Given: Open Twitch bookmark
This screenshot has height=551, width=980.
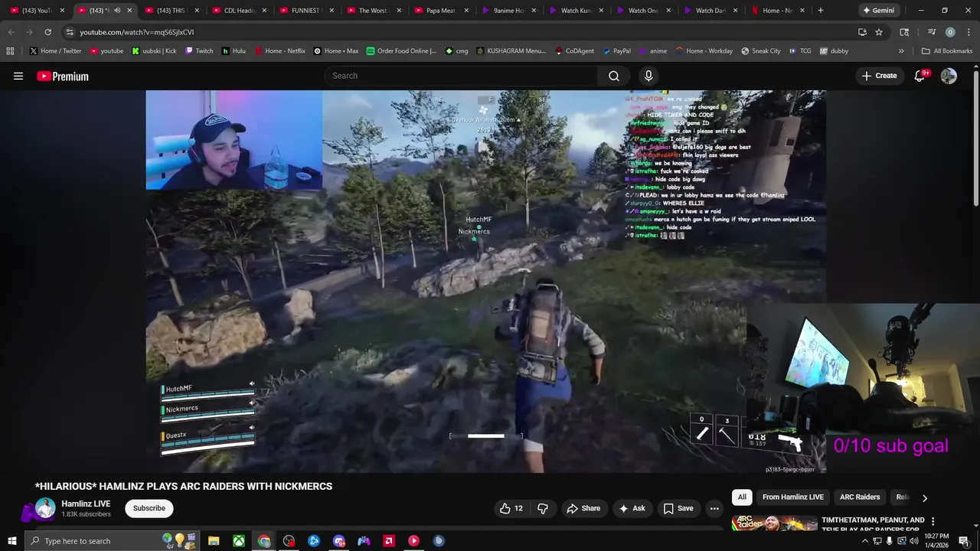Looking at the screenshot, I should click(199, 51).
